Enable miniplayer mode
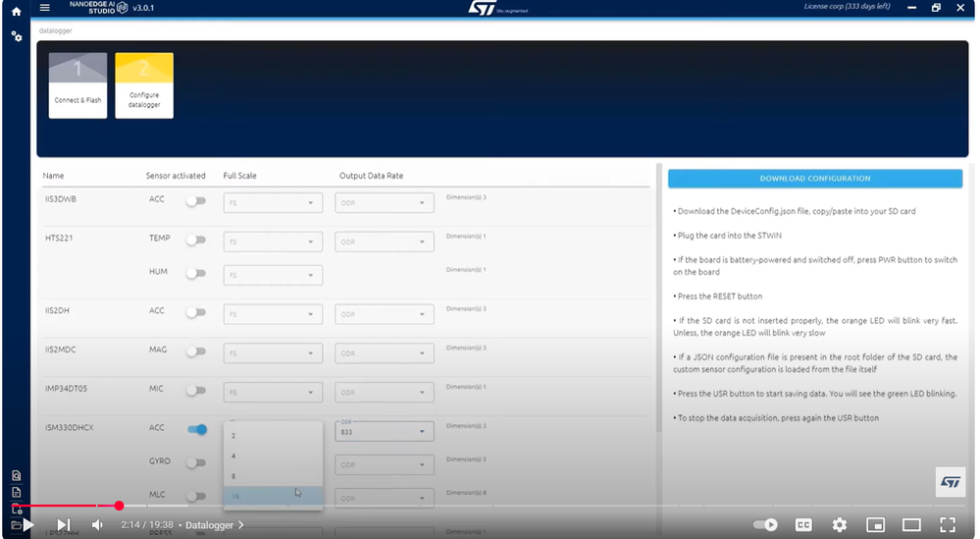 [x=875, y=524]
